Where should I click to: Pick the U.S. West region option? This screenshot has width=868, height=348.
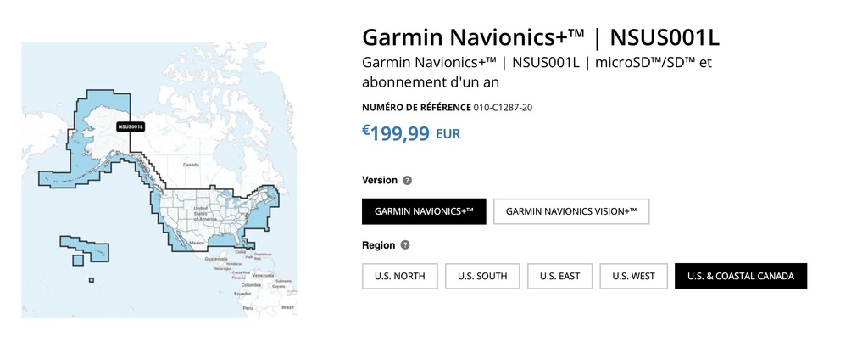633,276
